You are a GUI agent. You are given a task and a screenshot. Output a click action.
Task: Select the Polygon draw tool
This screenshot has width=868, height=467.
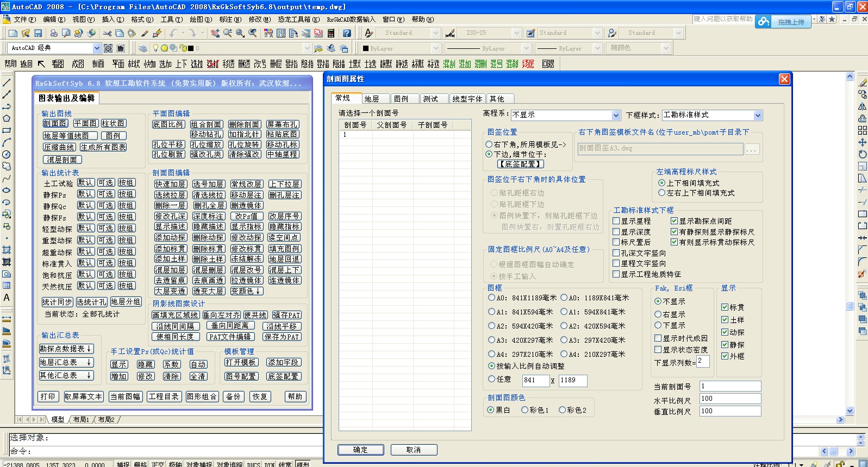[7, 118]
